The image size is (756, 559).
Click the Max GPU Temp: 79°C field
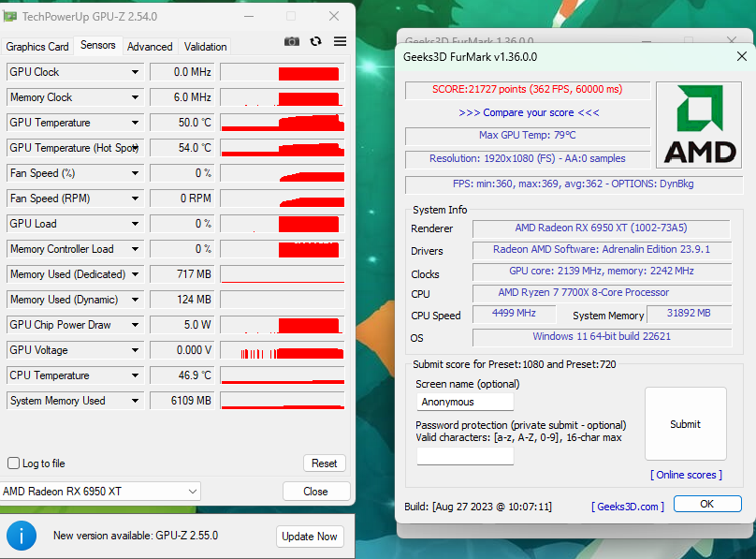[528, 136]
